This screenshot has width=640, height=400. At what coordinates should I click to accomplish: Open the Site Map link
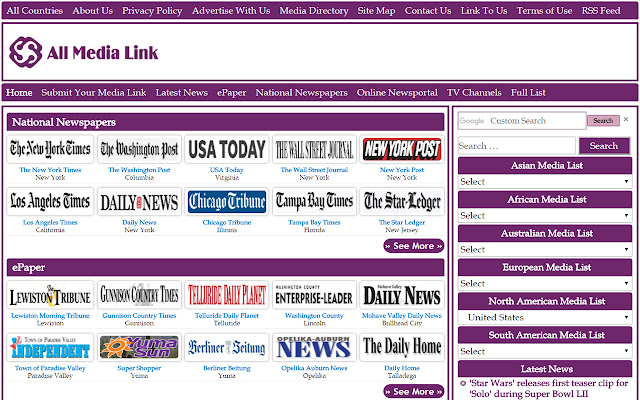[376, 11]
